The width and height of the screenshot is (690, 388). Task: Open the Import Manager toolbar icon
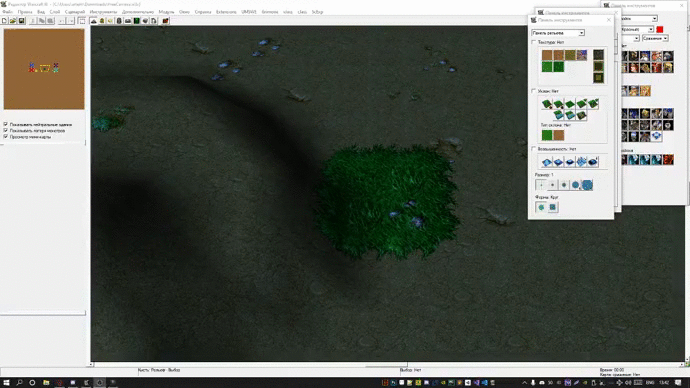coord(154,21)
